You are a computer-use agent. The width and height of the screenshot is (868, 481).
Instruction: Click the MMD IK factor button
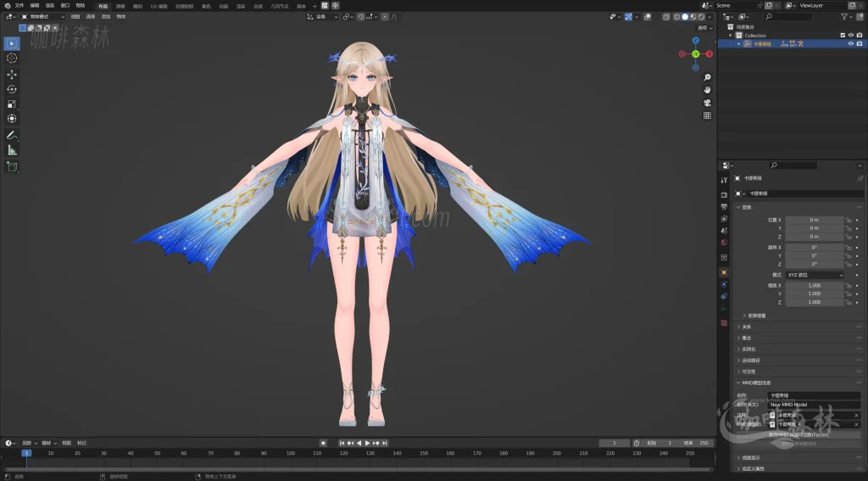click(x=798, y=435)
